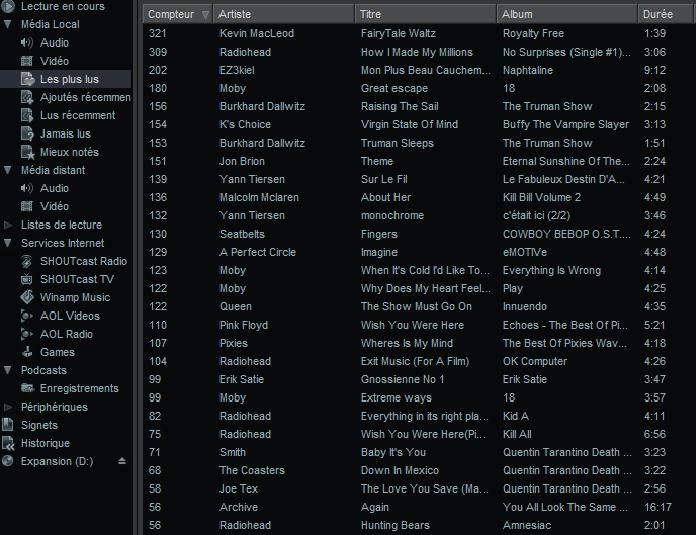Sort the list by Titre column
This screenshot has height=535, width=696.
pyautogui.click(x=425, y=14)
